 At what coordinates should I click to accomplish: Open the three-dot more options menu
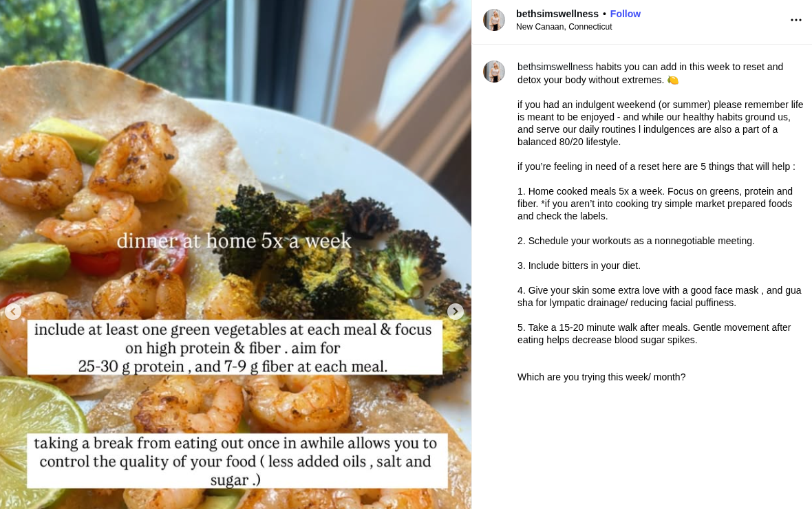[x=796, y=20]
